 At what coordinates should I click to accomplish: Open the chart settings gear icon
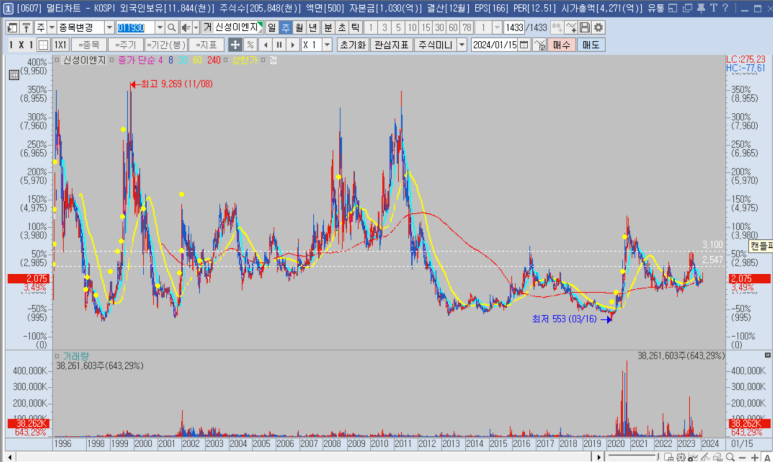(x=598, y=28)
